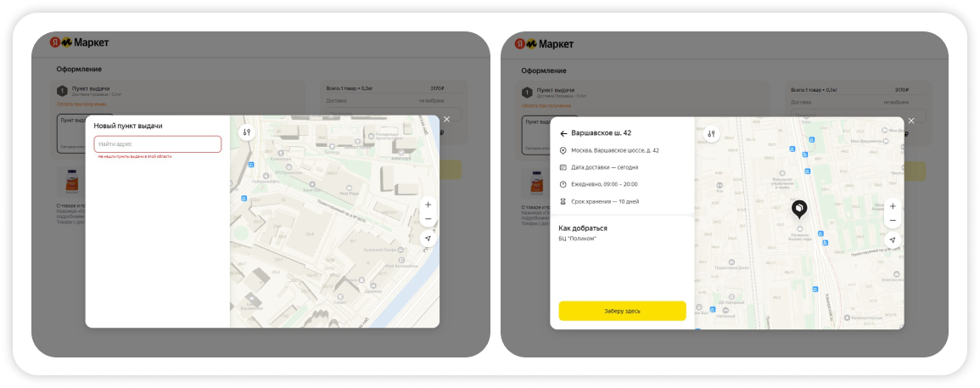
Task: Click the clock icon beside Ежедневно 09:00 – 20:00
Action: pyautogui.click(x=563, y=184)
